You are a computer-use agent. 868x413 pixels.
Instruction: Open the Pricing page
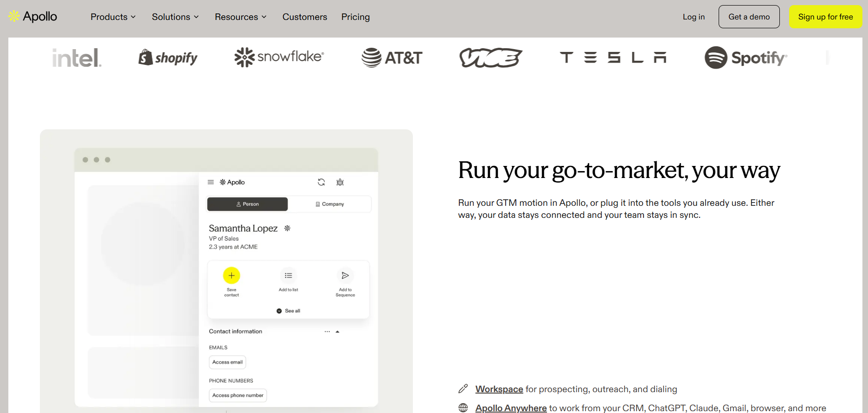356,17
